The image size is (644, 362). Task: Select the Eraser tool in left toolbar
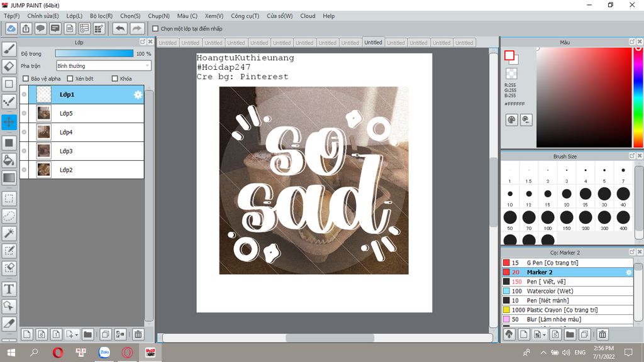pyautogui.click(x=9, y=66)
